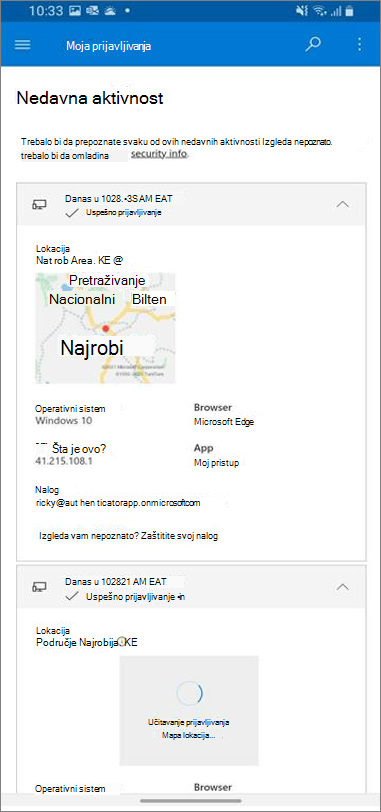
Task: Select the IP address 41.215.108.1
Action: pyautogui.click(x=64, y=461)
